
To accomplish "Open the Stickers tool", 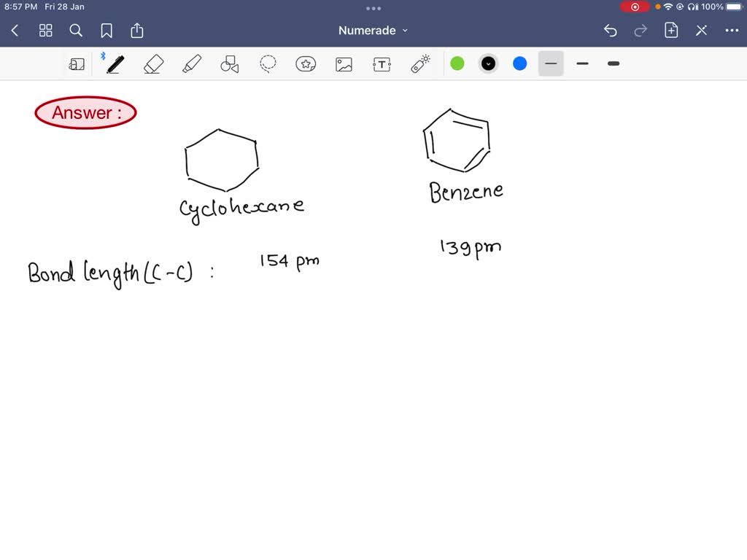I will click(306, 63).
